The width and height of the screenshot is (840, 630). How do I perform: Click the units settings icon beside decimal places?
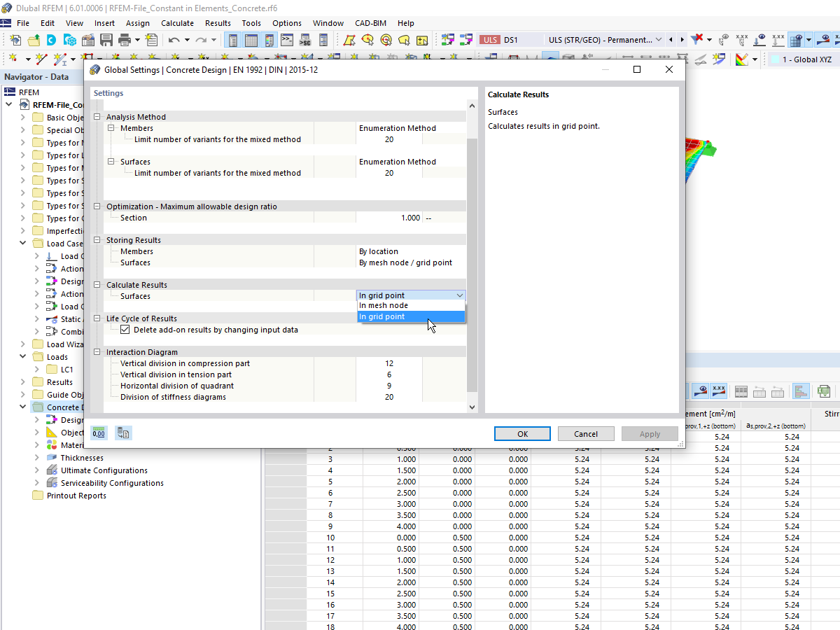[123, 433]
